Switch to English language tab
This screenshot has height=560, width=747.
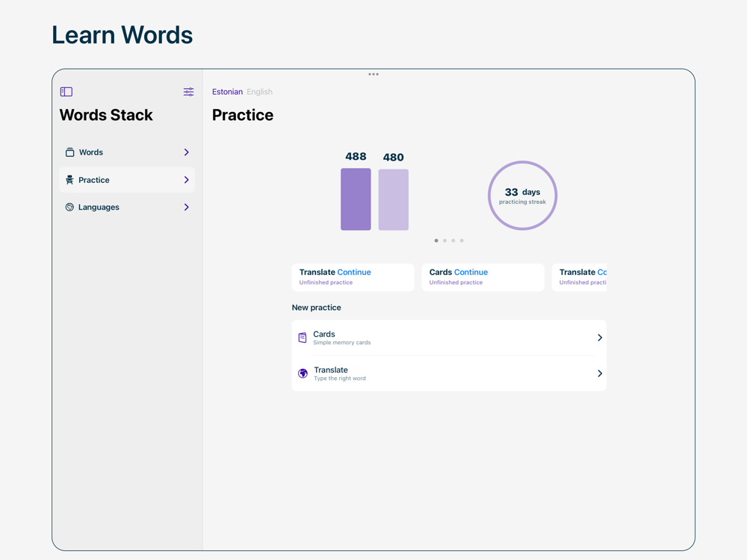tap(259, 92)
